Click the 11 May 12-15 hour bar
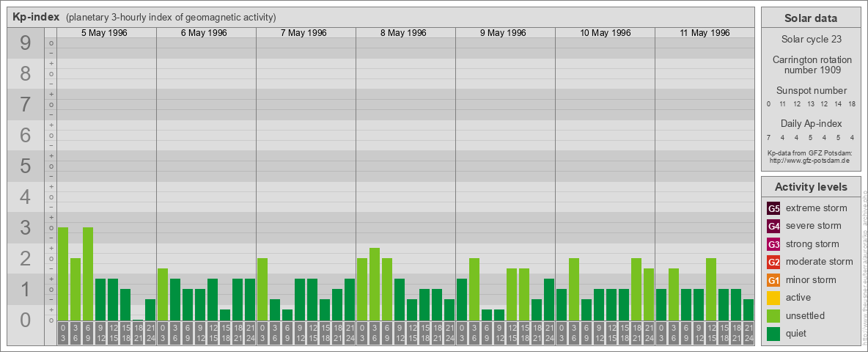The image size is (868, 352). pos(711,289)
